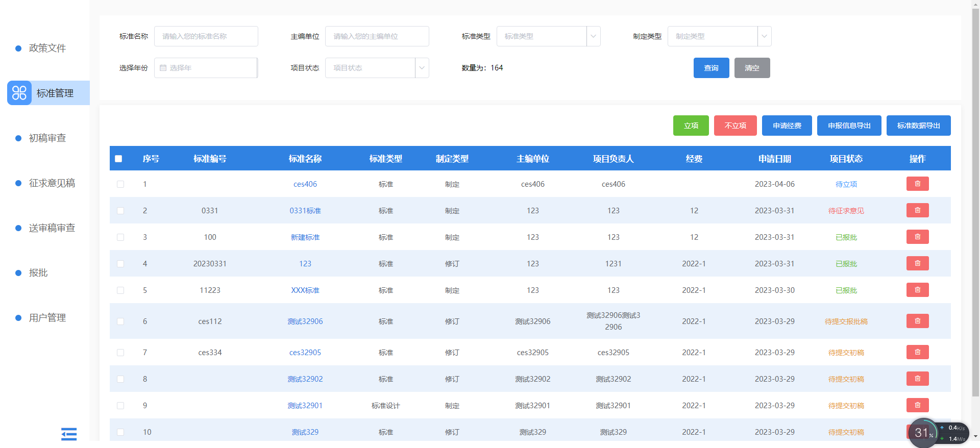Screen dimensions: 980x448
Task: Click 待提交报批稿 status in row 6
Action: (846, 321)
